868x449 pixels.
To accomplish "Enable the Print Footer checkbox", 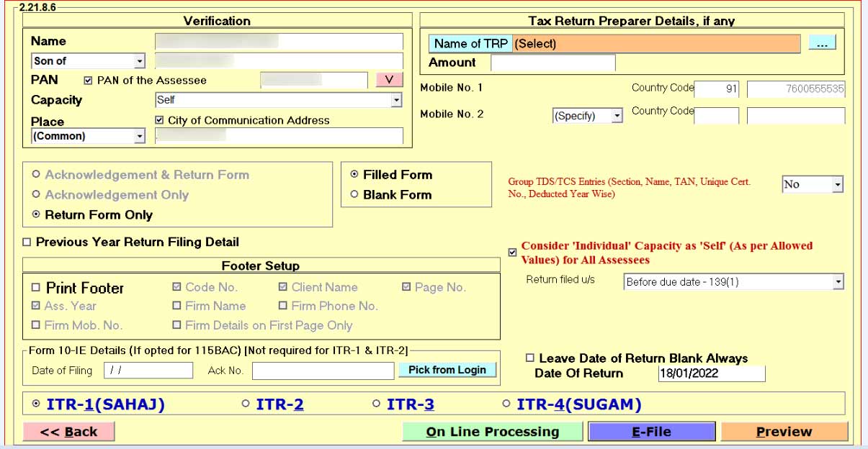I will (x=36, y=288).
